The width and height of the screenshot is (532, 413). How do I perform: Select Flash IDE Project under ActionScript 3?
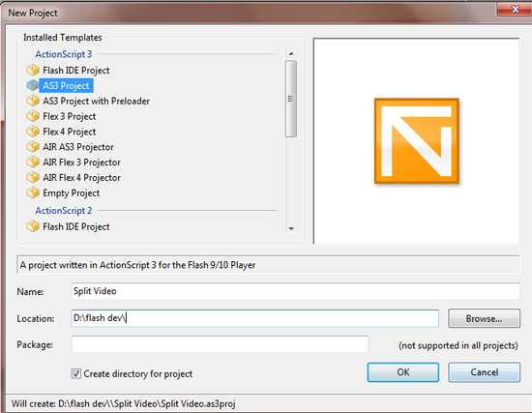[x=76, y=71]
